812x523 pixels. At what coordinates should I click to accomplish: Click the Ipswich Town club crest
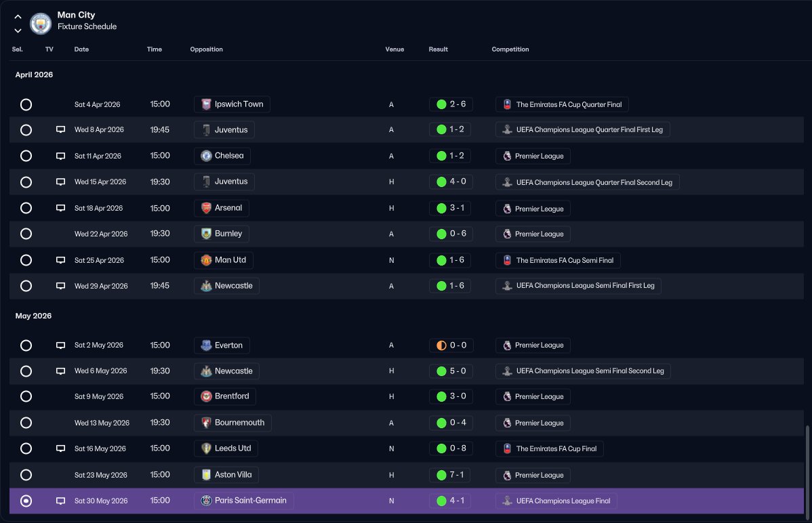click(206, 104)
